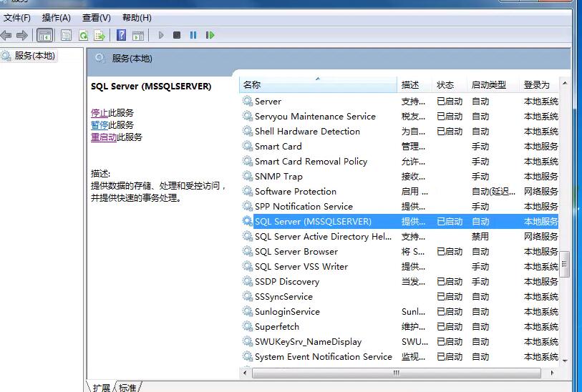
Task: Select SQL Server (MSSQLSERVER) row
Action: click(x=399, y=222)
